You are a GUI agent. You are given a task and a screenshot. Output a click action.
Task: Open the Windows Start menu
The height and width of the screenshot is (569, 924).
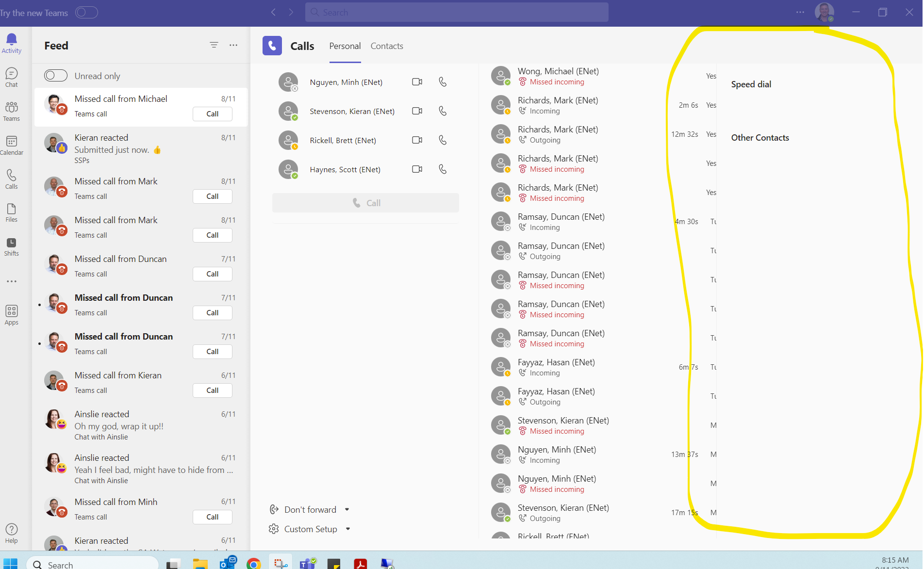[10, 564]
